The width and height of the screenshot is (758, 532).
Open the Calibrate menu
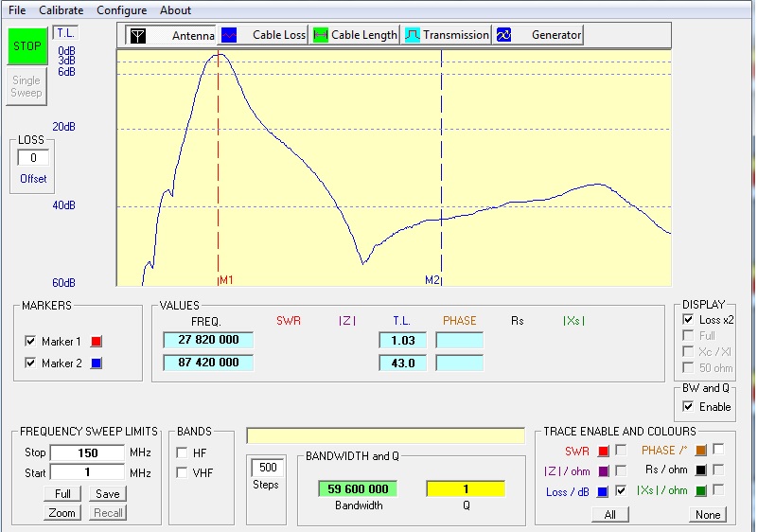(62, 10)
